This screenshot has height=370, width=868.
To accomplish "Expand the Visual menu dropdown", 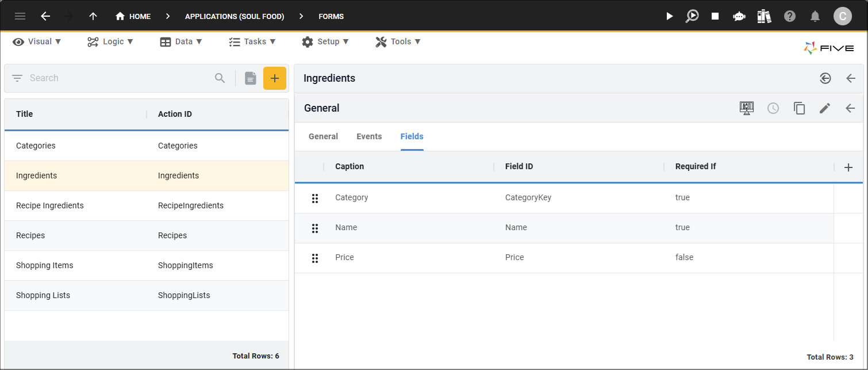I will [x=37, y=41].
